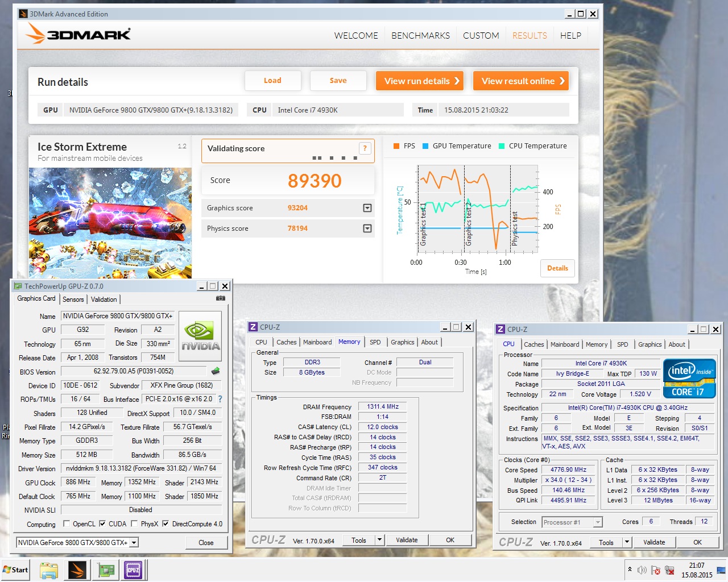
Task: Switch to Sensors tab in GPU-Z
Action: pyautogui.click(x=73, y=300)
